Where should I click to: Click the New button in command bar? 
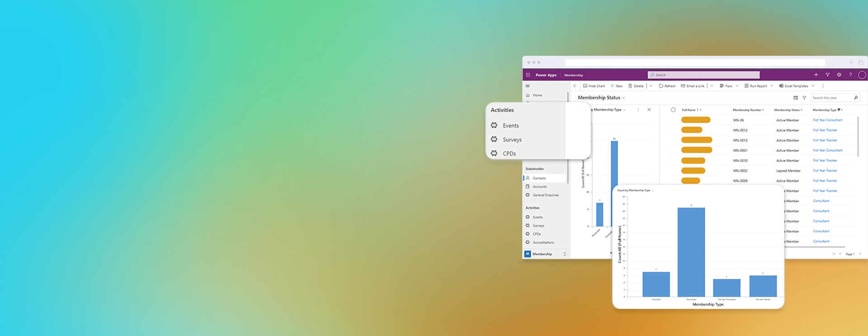(617, 86)
